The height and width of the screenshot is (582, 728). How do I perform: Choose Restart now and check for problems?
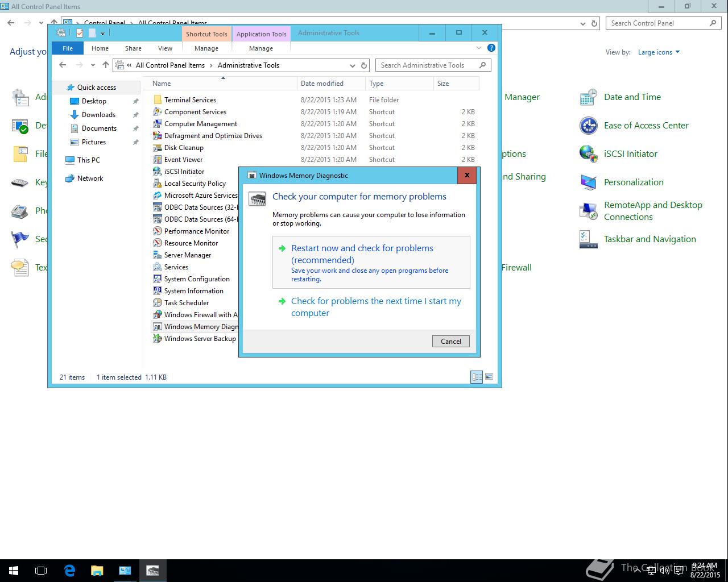click(x=371, y=263)
